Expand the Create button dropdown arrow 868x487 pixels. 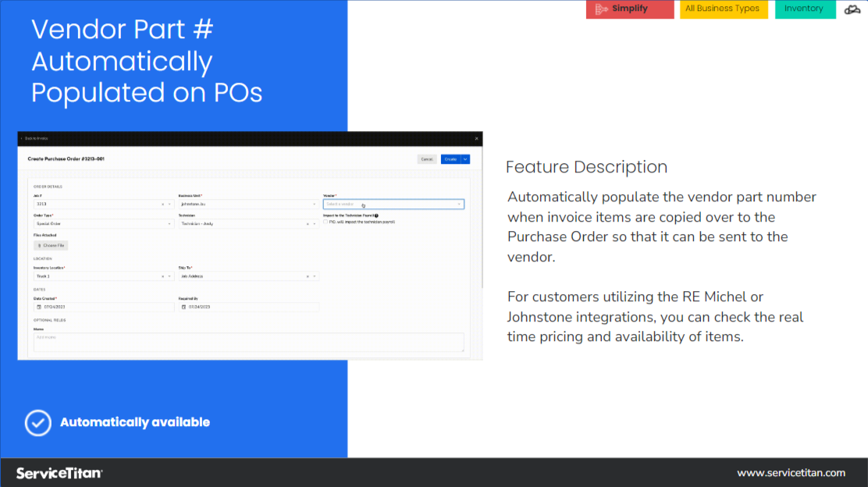point(465,159)
